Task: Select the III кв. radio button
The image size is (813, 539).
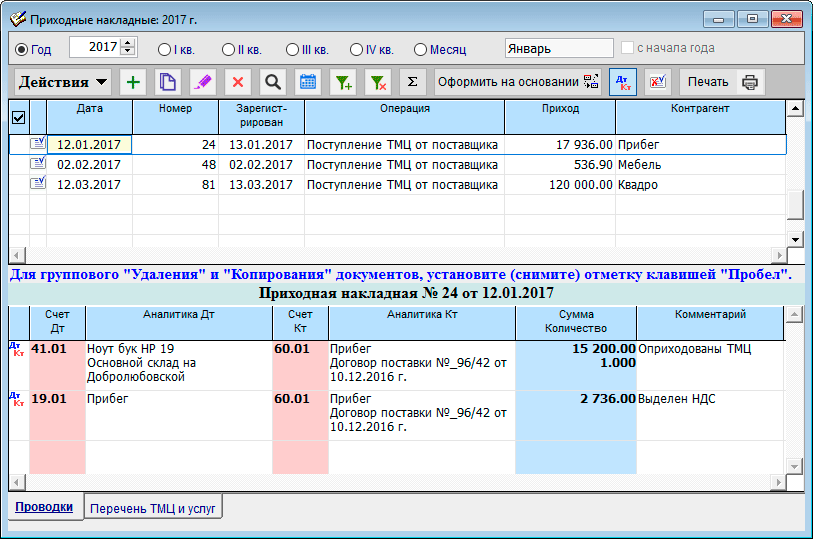Action: [292, 49]
